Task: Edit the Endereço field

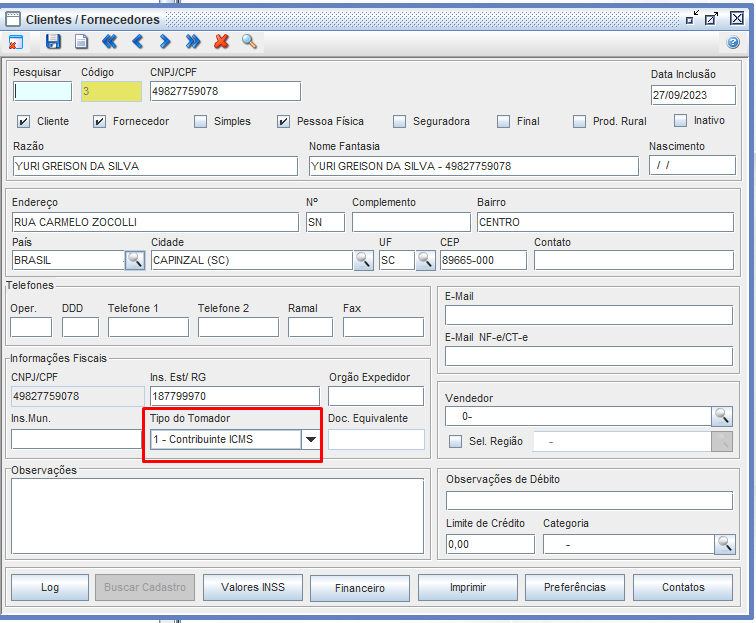Action: point(155,222)
